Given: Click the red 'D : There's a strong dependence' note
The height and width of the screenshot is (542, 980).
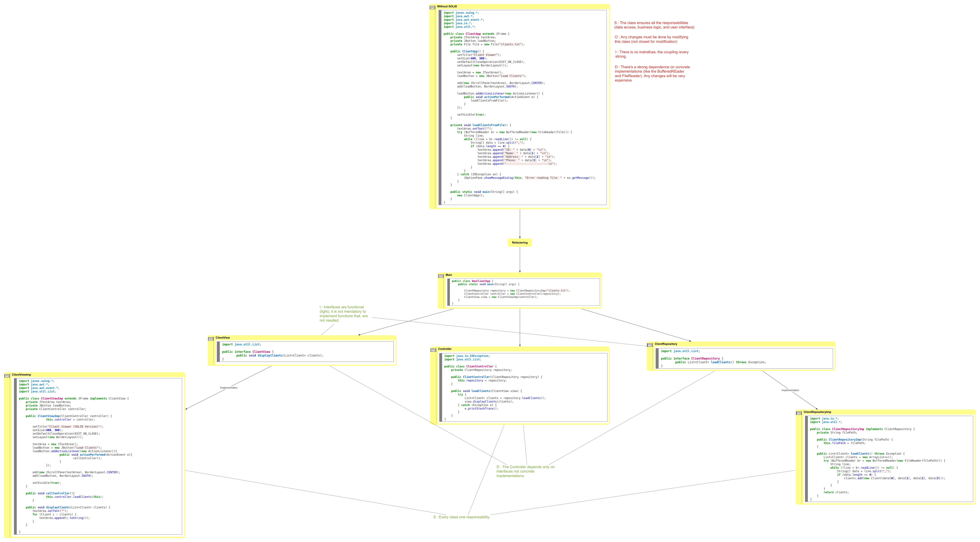Looking at the screenshot, I should (x=652, y=73).
